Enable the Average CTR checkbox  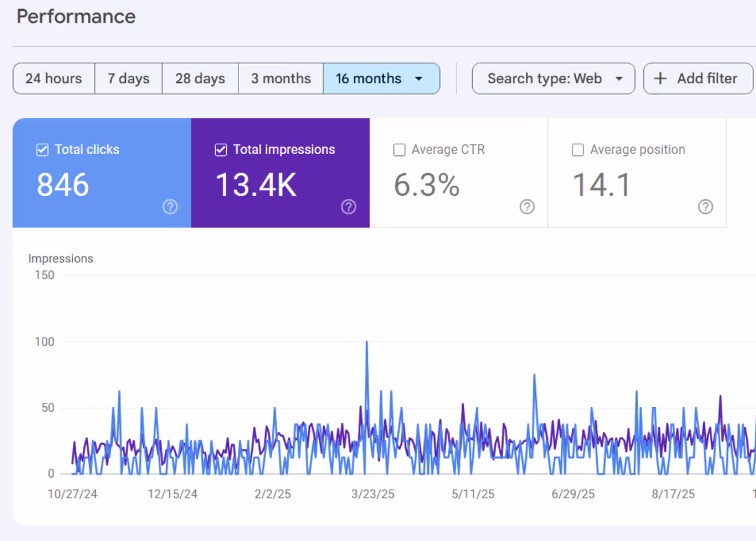(x=399, y=149)
